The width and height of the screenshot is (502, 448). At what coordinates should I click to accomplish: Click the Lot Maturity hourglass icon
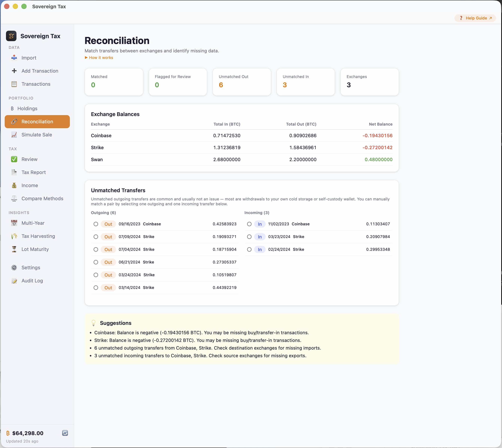click(x=14, y=249)
